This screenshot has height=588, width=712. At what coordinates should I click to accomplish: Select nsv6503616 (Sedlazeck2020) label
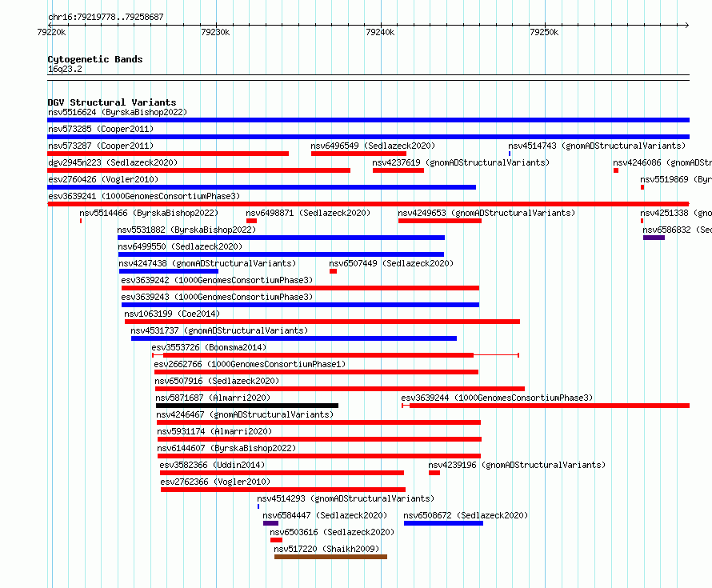[332, 532]
